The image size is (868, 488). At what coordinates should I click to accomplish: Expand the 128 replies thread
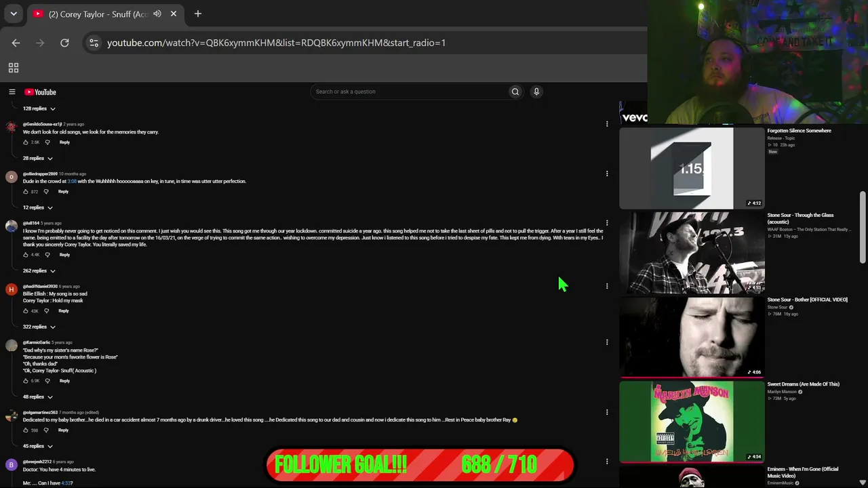39,108
